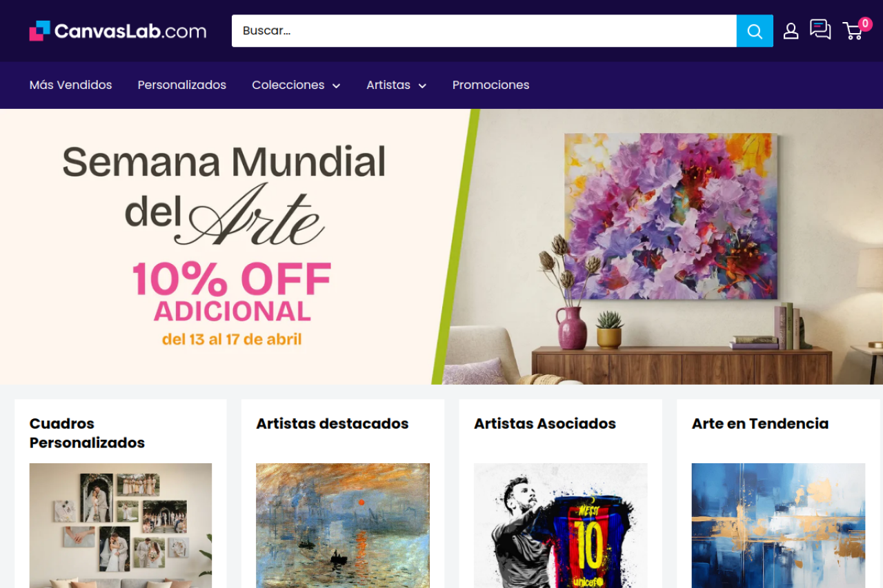This screenshot has height=588, width=883.
Task: Open the Artistas destacados heading link
Action: pos(333,423)
